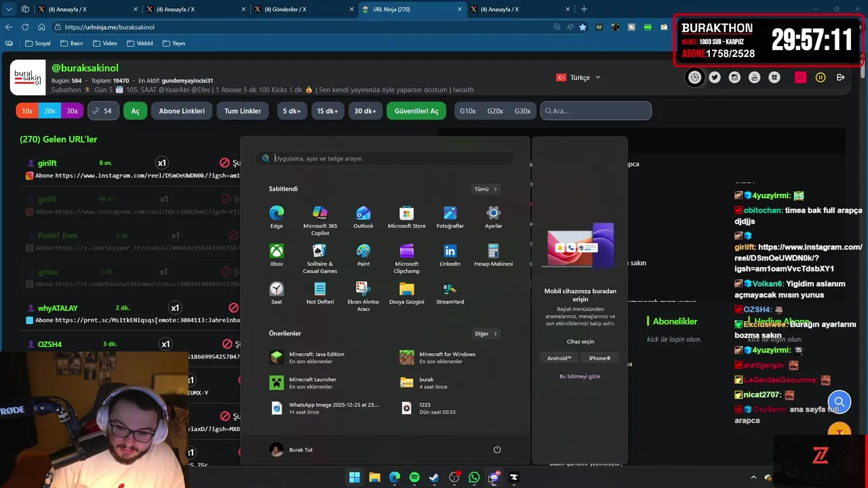Click the blue magnifier floating button
Screen dimensions: 868x488
(839, 402)
